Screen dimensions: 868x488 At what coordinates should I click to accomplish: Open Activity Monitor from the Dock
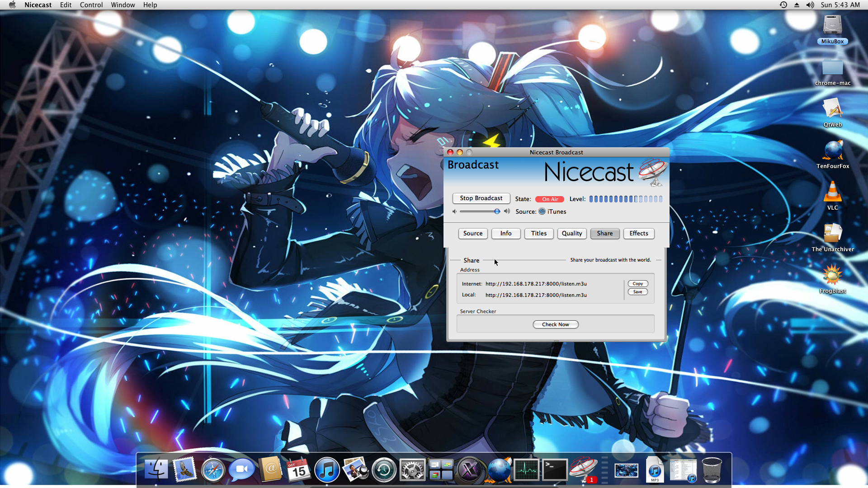(526, 470)
